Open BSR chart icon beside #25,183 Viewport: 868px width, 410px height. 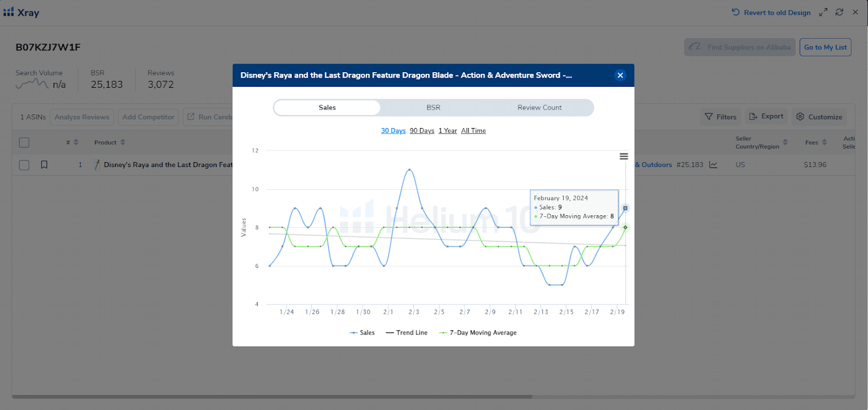713,165
